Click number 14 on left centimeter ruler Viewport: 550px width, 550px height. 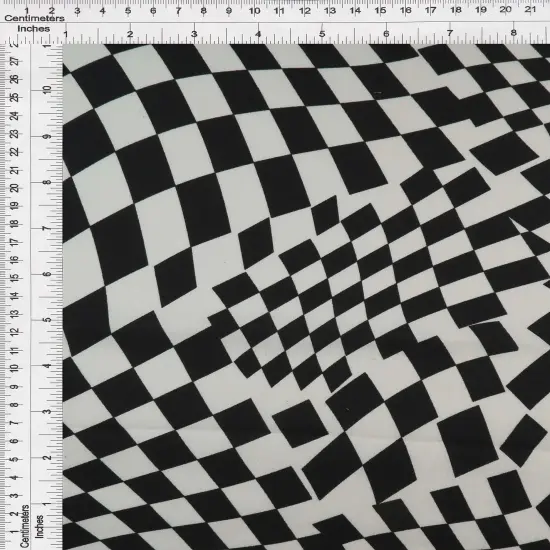click(15, 296)
